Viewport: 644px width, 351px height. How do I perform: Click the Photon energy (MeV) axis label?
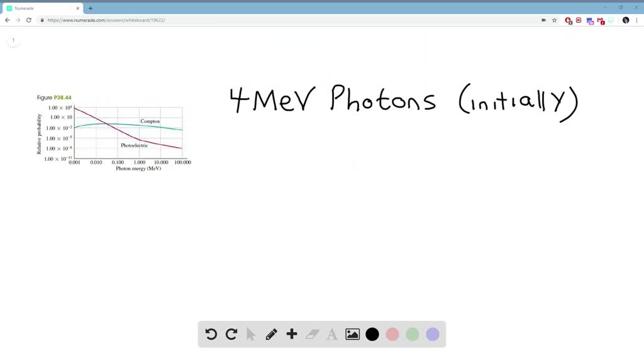pyautogui.click(x=138, y=169)
